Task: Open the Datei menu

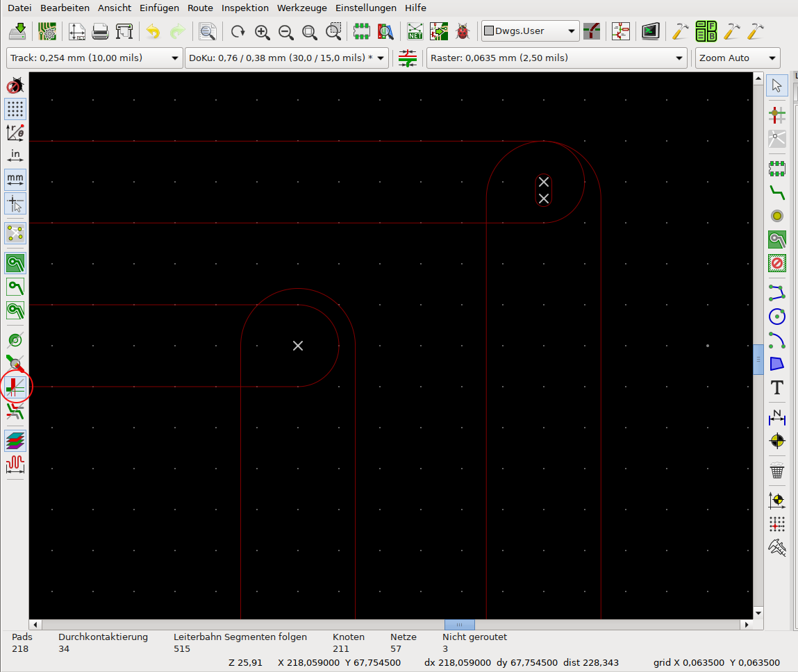Action: 19,8
